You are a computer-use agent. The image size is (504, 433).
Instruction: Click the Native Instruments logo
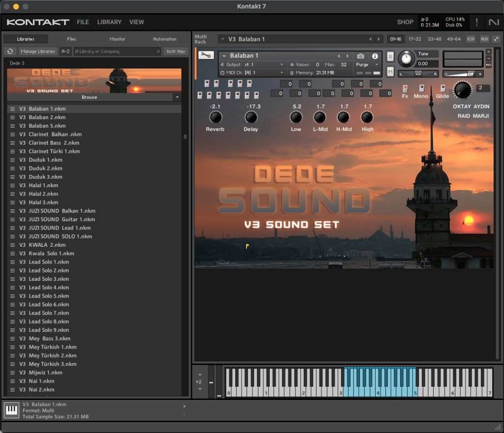click(x=494, y=22)
